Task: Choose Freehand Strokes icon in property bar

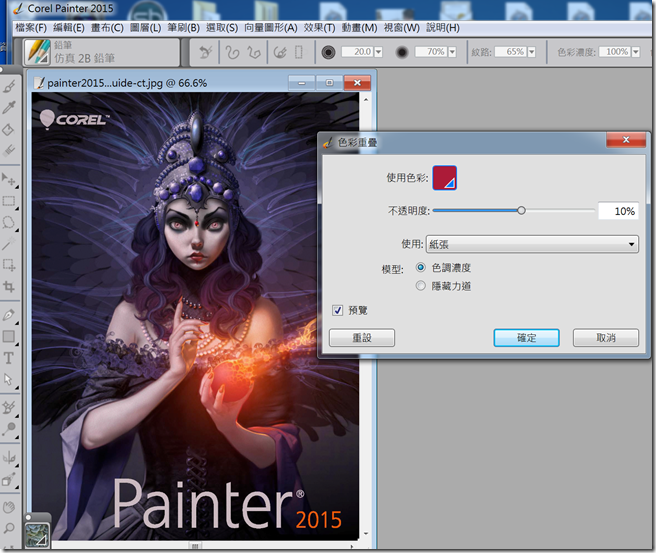Action: tap(233, 52)
